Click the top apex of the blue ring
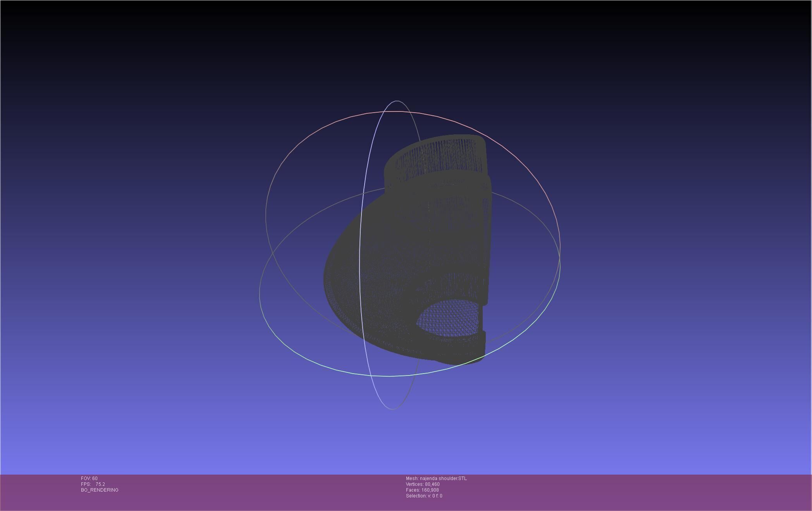 (x=397, y=101)
